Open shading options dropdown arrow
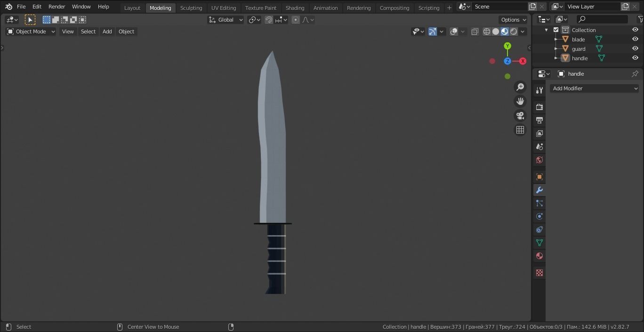The width and height of the screenshot is (644, 332). (523, 32)
